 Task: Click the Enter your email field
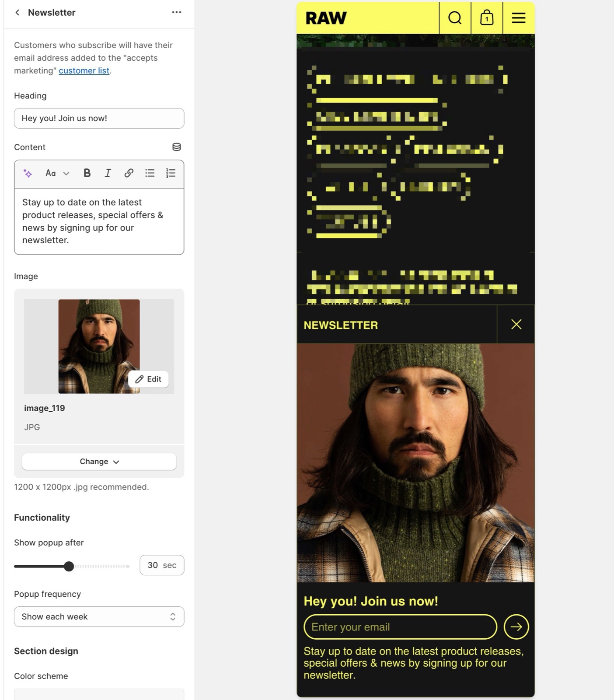pyautogui.click(x=400, y=627)
